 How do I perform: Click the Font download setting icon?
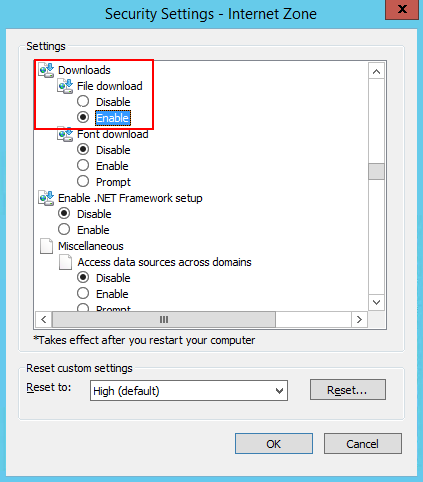coord(65,134)
